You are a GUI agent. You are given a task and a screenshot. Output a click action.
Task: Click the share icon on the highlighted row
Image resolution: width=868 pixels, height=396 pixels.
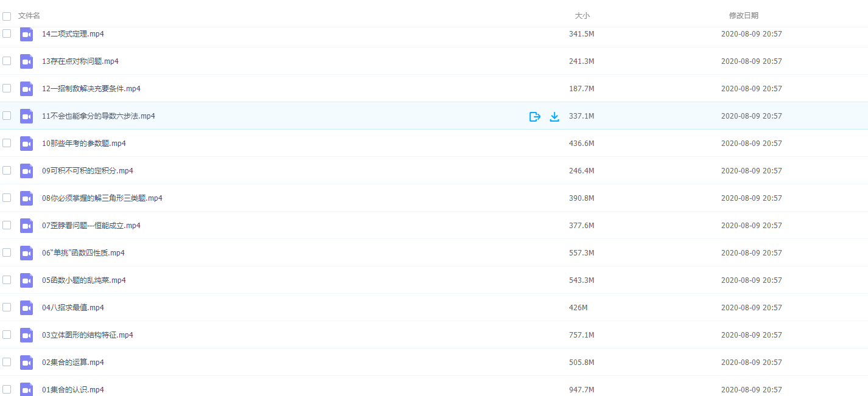click(534, 117)
